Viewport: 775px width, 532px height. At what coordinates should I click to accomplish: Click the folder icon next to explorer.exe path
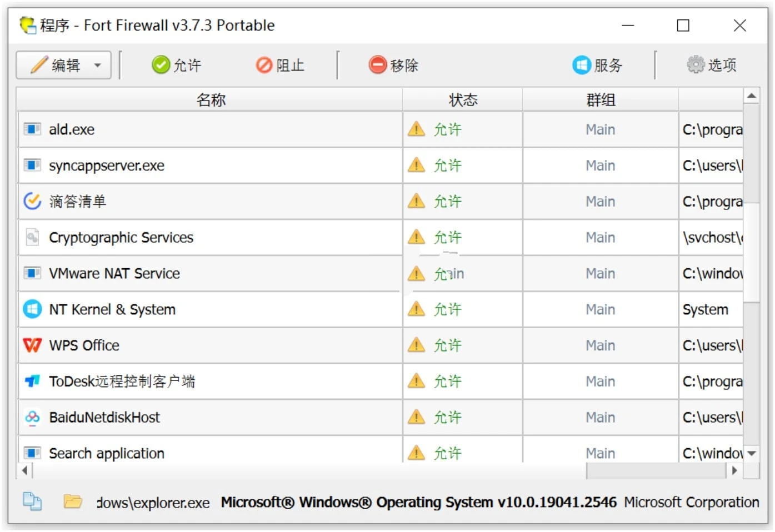[x=73, y=501]
